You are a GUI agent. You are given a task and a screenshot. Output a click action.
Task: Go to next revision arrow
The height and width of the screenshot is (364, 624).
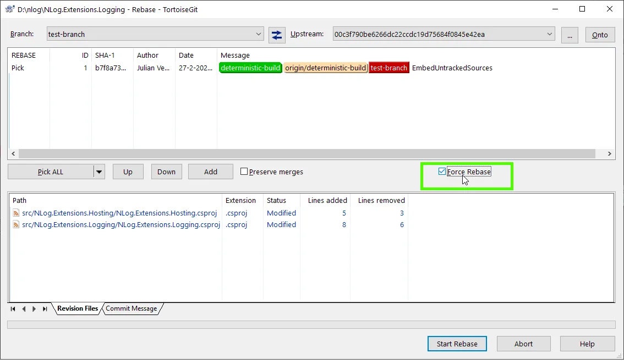(34, 308)
